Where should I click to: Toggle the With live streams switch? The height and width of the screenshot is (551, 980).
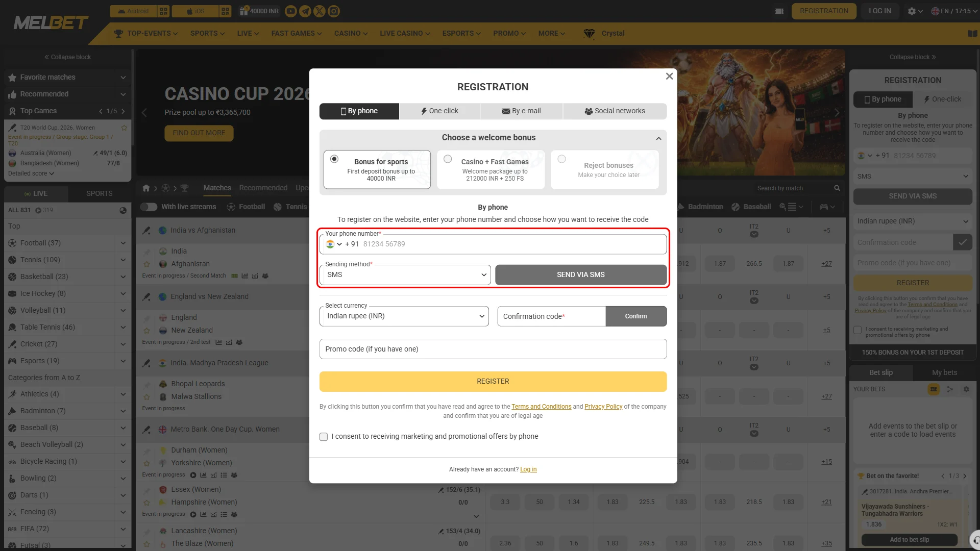[x=149, y=207]
